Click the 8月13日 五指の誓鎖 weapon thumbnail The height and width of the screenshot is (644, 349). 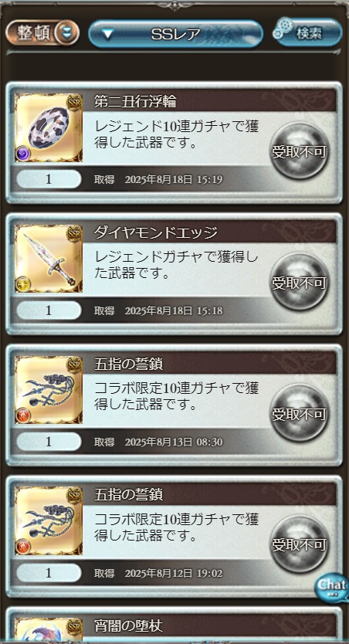click(49, 390)
